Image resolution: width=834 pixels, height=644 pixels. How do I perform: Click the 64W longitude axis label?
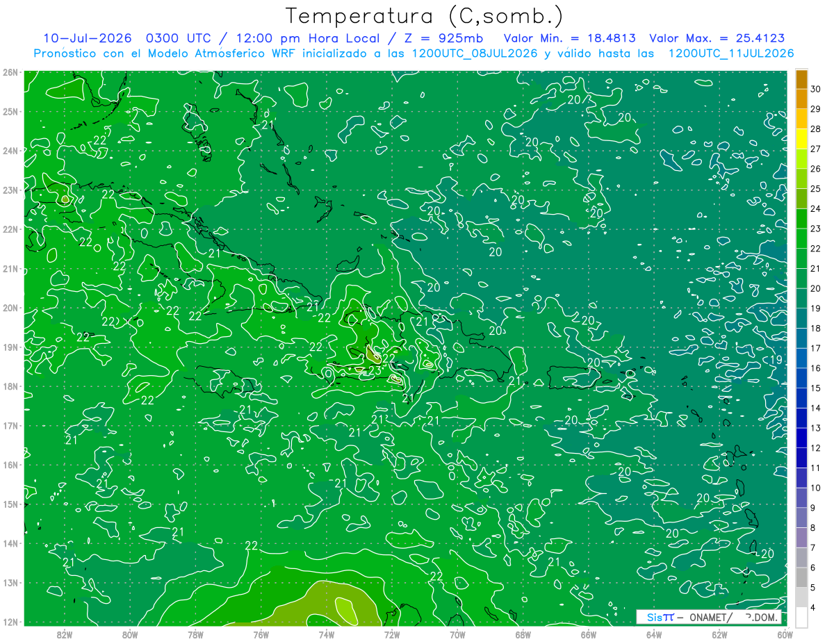[654, 634]
